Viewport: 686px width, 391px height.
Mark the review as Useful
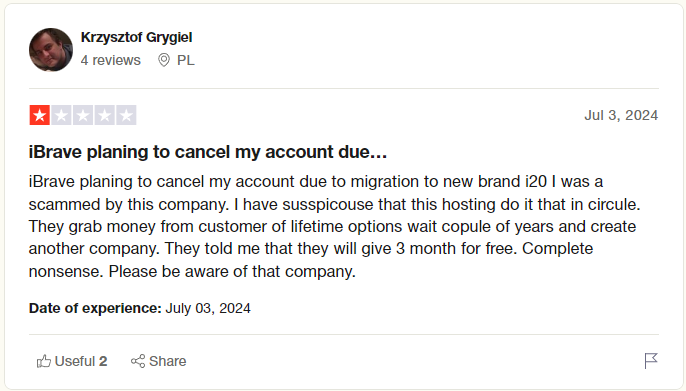pos(72,361)
